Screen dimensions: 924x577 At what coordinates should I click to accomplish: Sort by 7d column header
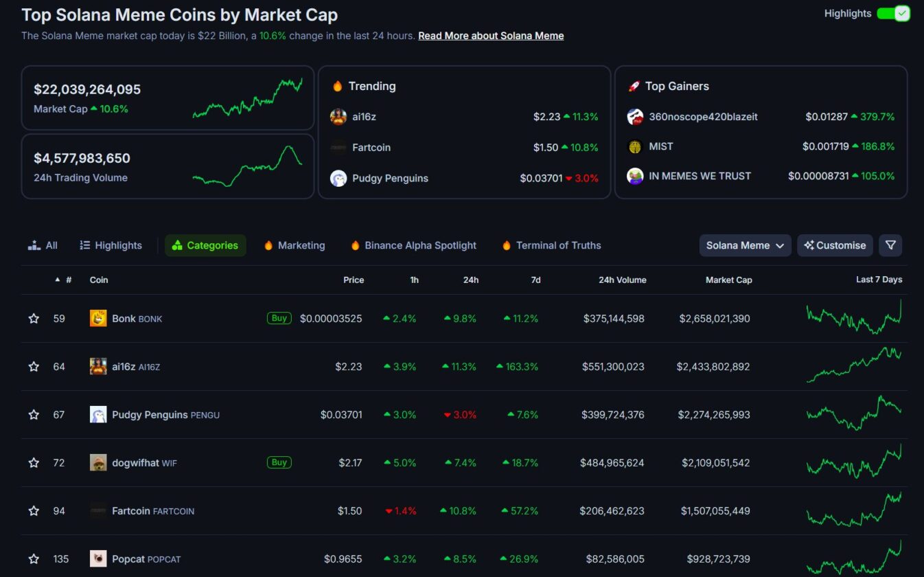click(536, 280)
